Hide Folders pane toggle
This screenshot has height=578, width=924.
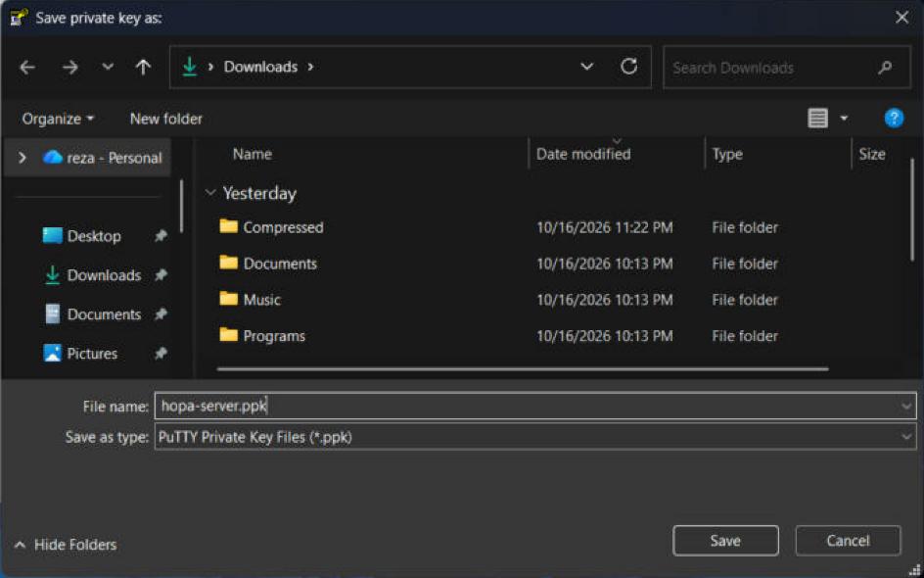click(66, 545)
